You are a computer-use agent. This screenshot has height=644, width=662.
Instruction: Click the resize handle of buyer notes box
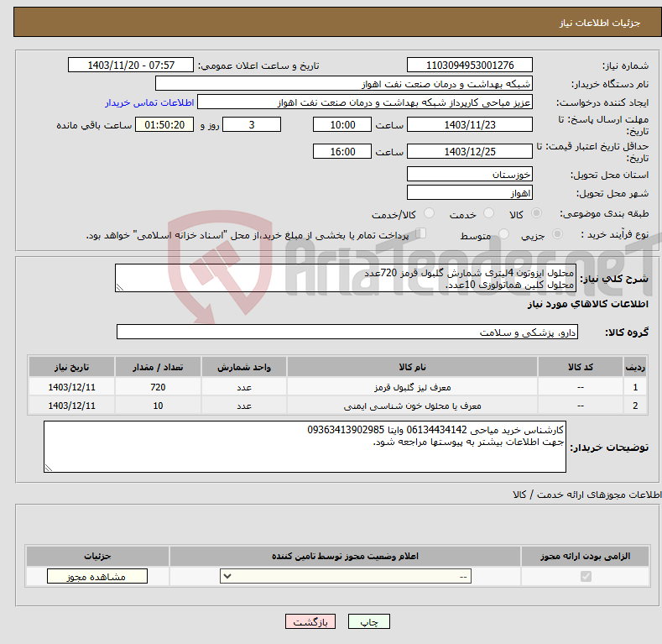pos(49,468)
